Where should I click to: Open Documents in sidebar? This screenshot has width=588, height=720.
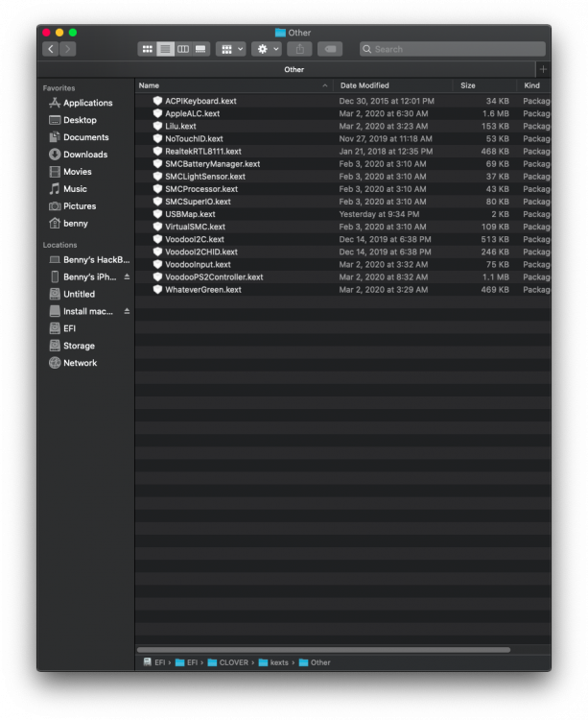(85, 137)
